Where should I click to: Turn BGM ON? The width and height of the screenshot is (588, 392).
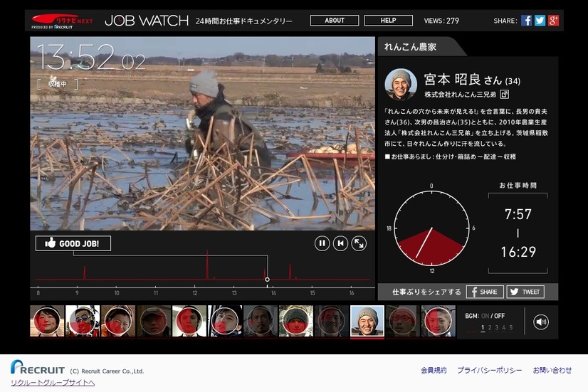tap(485, 316)
